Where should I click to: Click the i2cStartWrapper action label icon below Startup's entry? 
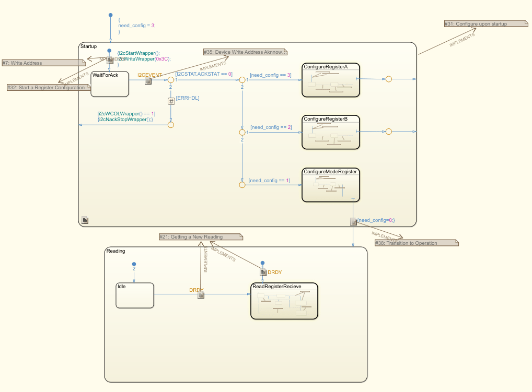tap(110, 59)
